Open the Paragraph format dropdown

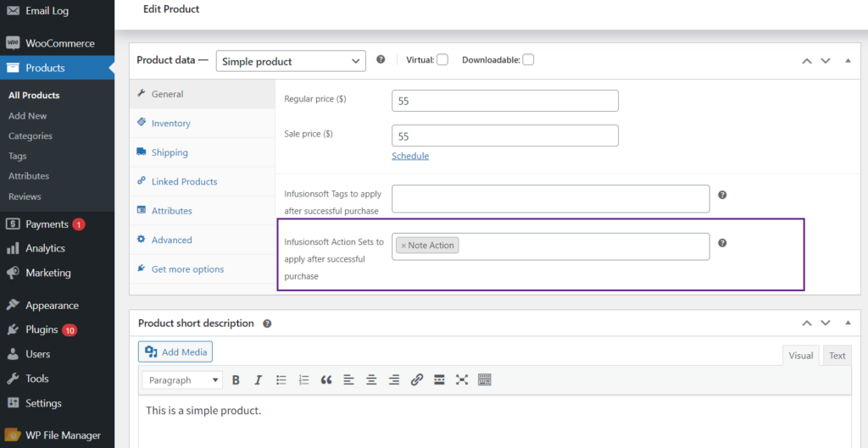[183, 380]
